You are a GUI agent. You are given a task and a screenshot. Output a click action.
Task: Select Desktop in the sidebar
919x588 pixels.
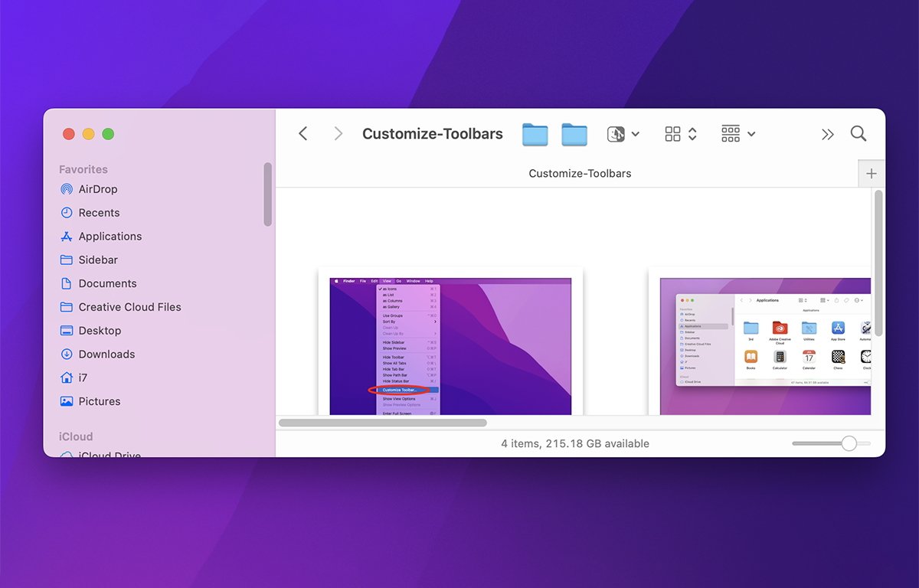tap(100, 331)
